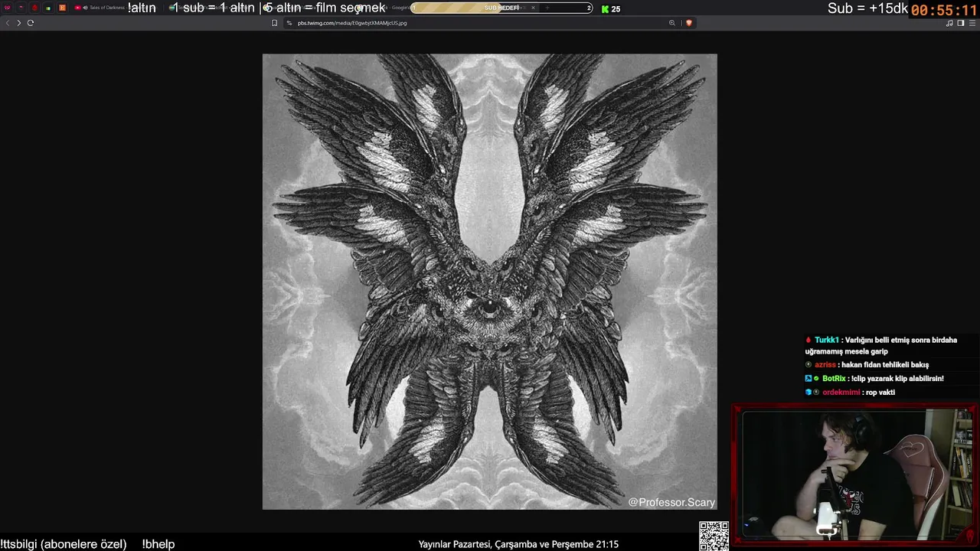Click the BotRix username in chat
Screen dimensions: 980x551
[834, 379]
